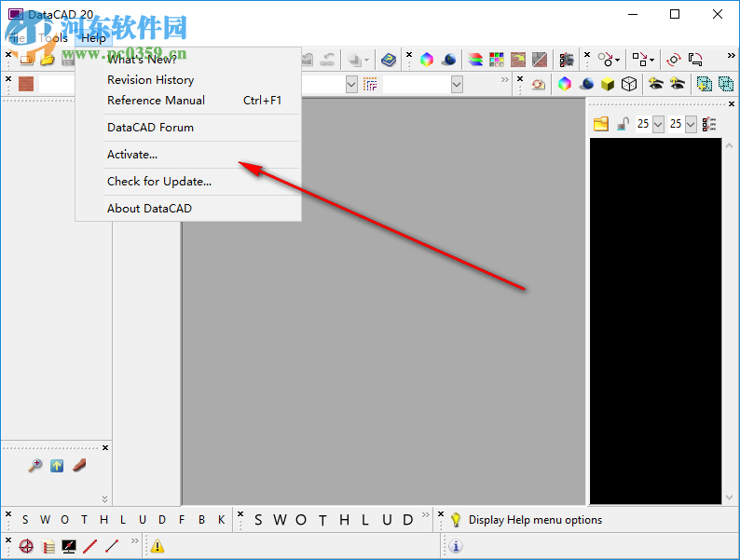The height and width of the screenshot is (560, 740).
Task: Open the color palette grid icon
Action: coord(497,60)
